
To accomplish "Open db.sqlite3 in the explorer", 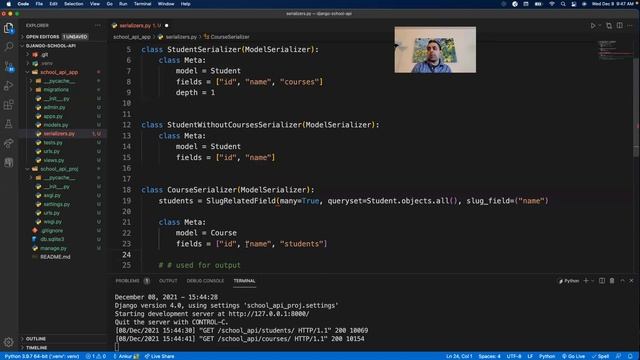I will [x=52, y=240].
